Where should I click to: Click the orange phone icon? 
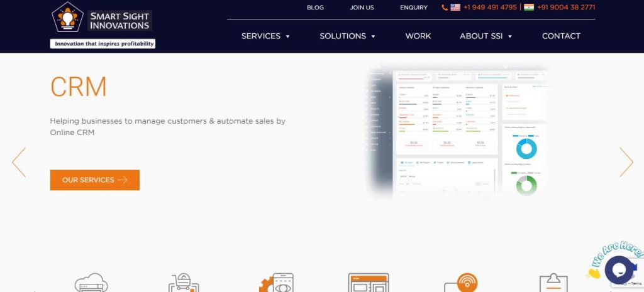tap(445, 8)
